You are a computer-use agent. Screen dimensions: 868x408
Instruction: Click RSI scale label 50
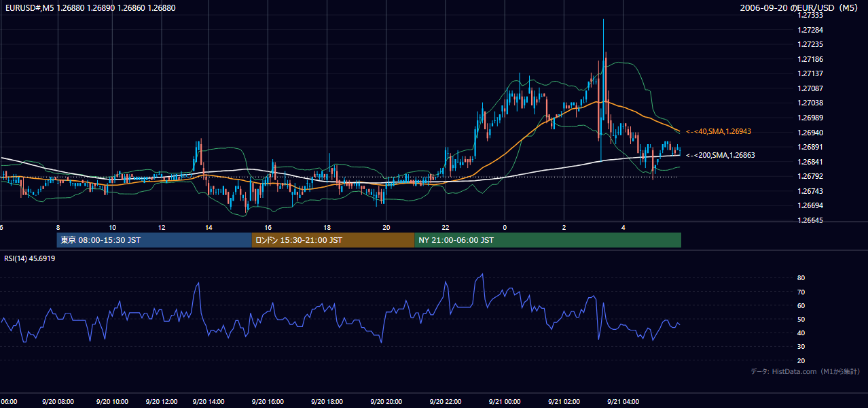(x=801, y=319)
